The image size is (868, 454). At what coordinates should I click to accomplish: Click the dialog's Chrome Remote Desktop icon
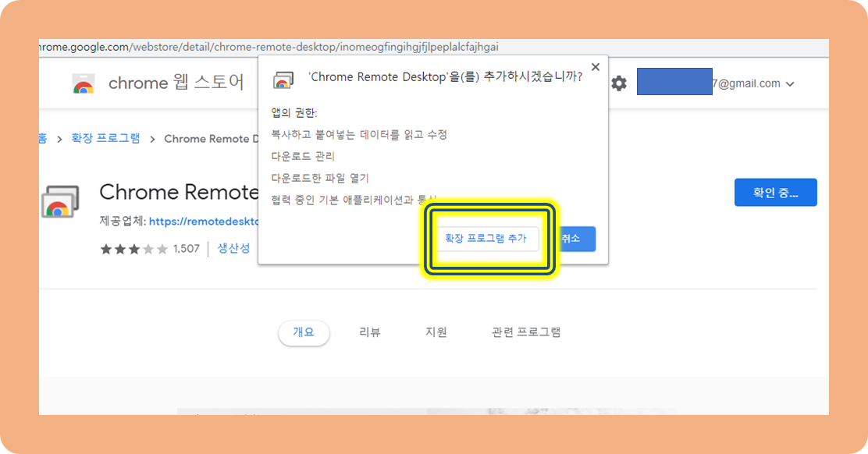coord(283,80)
